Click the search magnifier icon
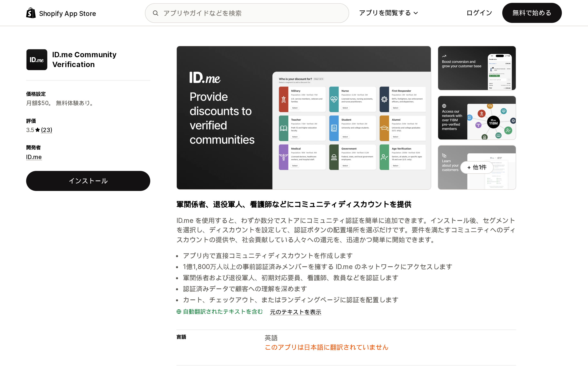 [x=156, y=13]
